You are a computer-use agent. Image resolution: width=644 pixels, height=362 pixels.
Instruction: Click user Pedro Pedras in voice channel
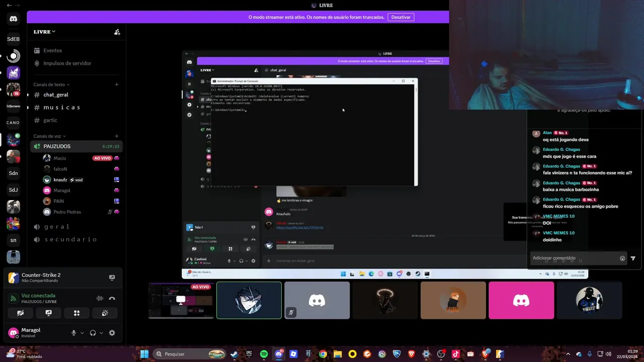pos(80,212)
